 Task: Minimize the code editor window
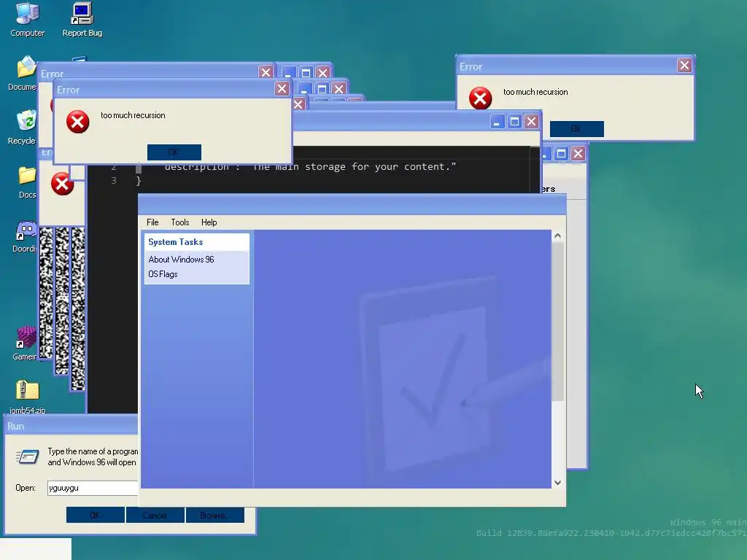497,122
